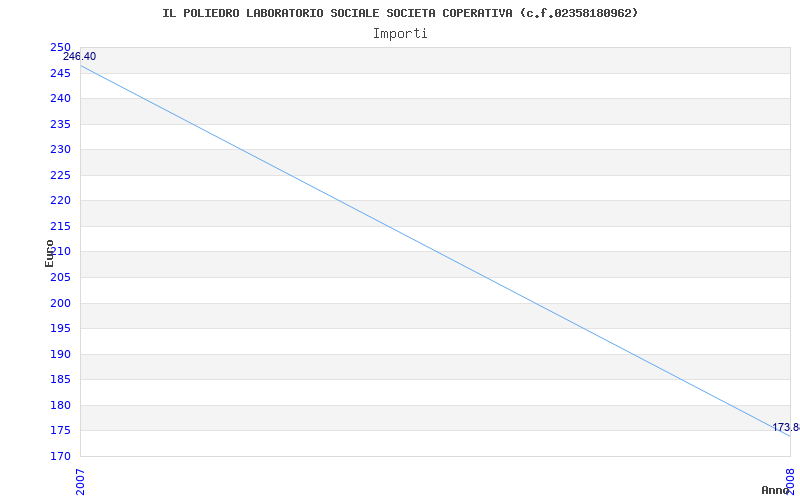Click the Anno x-axis title
The image size is (800, 500).
point(774,490)
